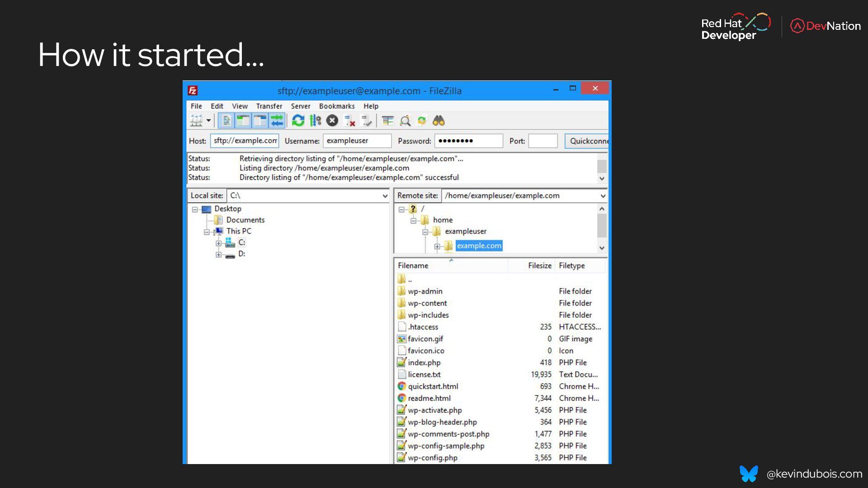Toggle transfer queue display
Image resolution: width=868 pixels, height=488 pixels.
coord(277,121)
